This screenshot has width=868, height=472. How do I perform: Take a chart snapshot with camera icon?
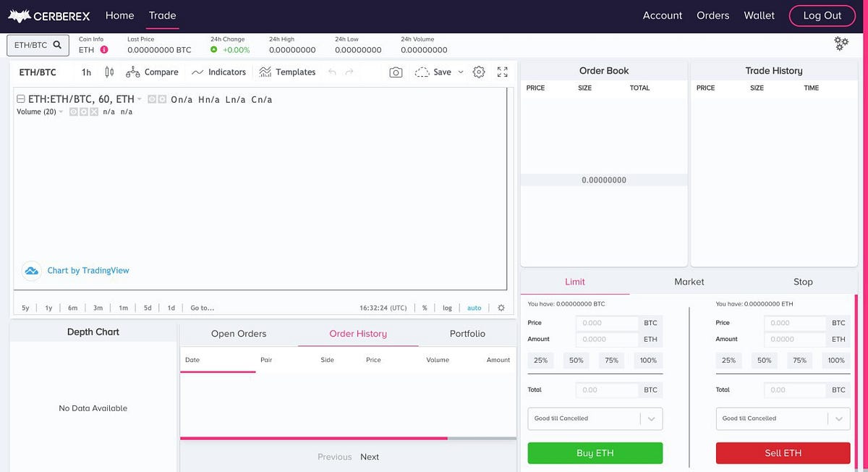[396, 72]
